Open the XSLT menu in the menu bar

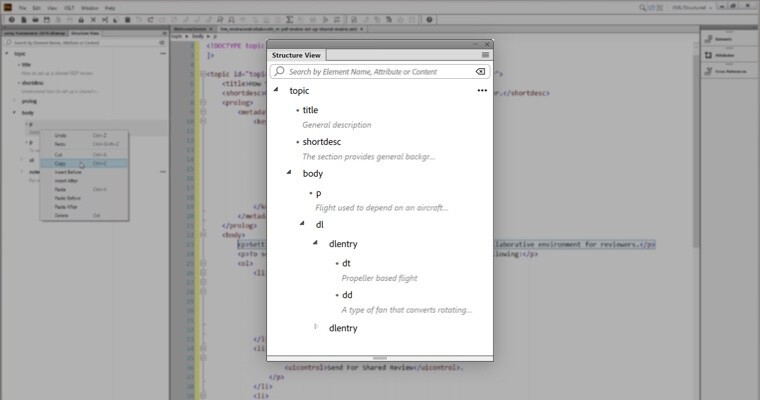coord(69,8)
